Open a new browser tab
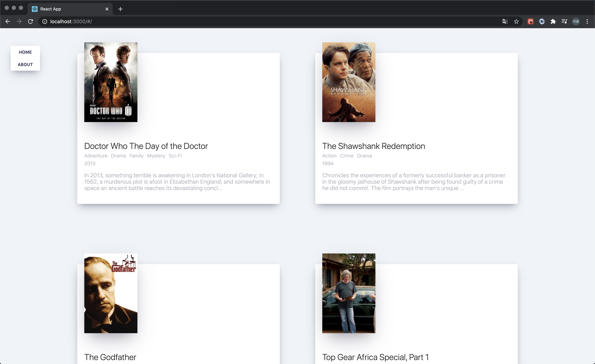This screenshot has width=595, height=364. click(x=120, y=9)
